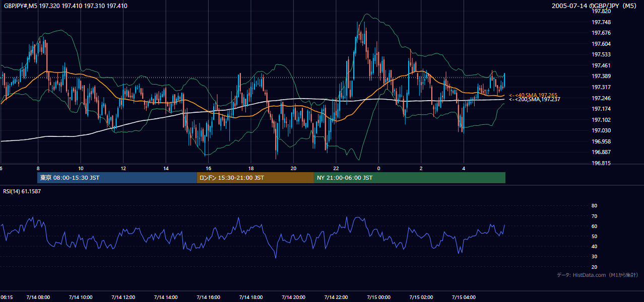Image resolution: width=644 pixels, height=302 pixels.
Task: Click the 197.676 price axis label
Action: click(x=601, y=33)
